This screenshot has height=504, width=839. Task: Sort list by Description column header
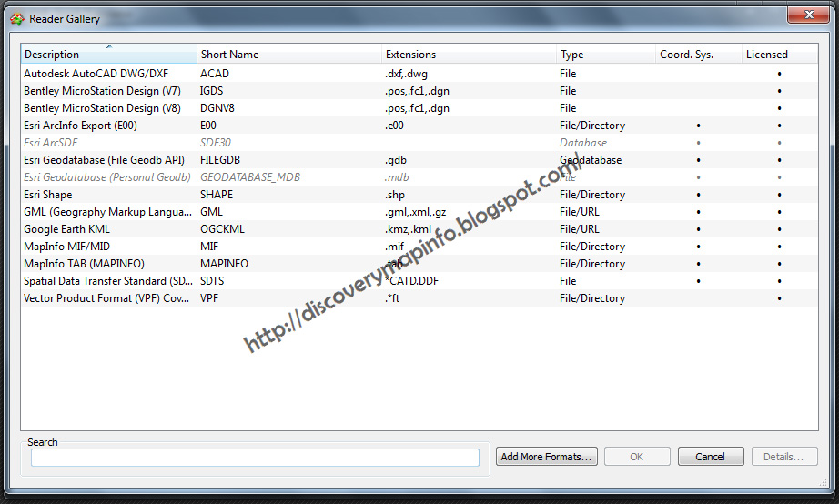pyautogui.click(x=108, y=54)
